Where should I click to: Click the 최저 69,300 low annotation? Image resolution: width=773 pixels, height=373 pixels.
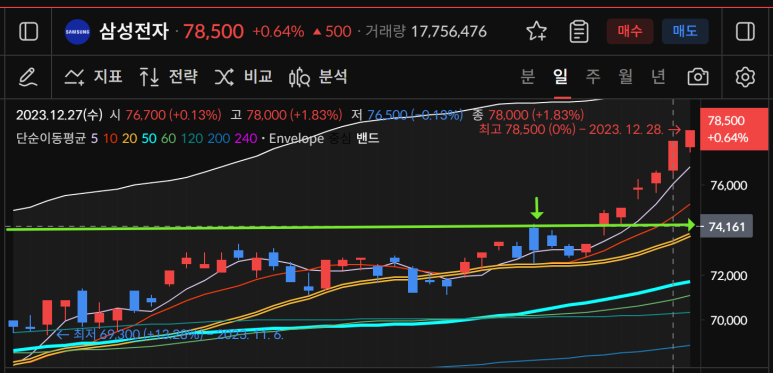coord(170,335)
